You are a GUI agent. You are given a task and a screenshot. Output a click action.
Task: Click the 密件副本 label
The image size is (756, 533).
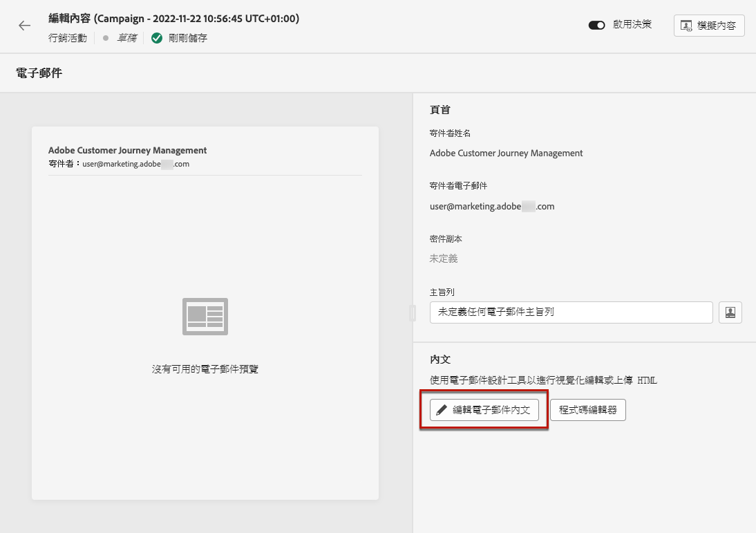446,239
